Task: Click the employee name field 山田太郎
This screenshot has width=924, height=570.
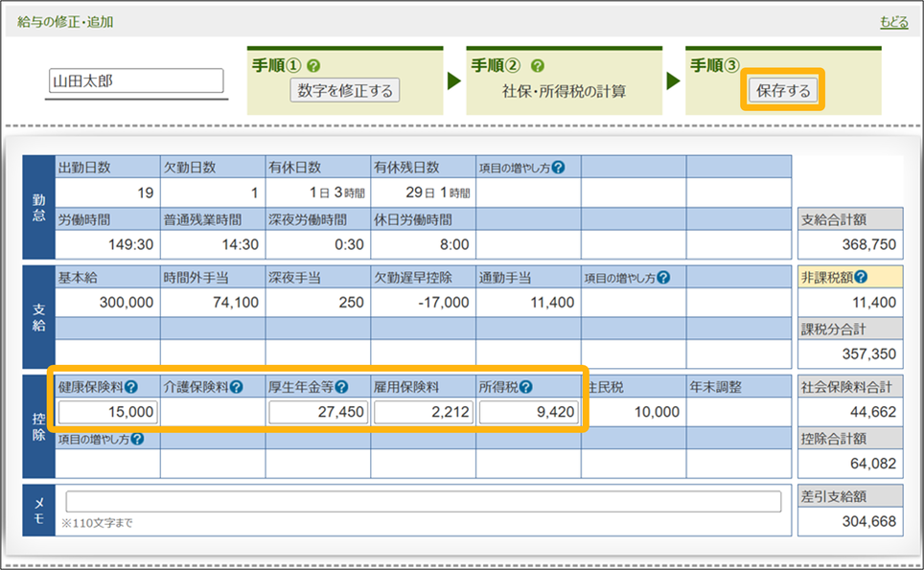Action: pyautogui.click(x=135, y=81)
